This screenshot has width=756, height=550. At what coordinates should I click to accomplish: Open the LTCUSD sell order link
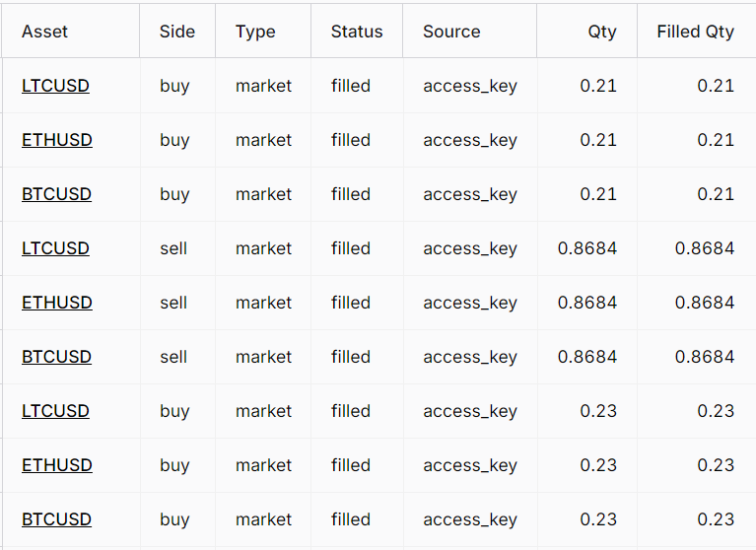(x=55, y=248)
